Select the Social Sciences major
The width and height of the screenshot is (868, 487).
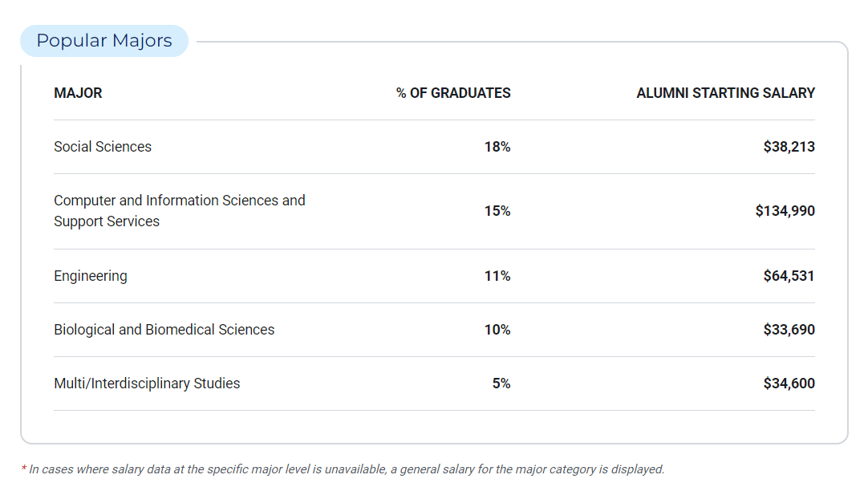pyautogui.click(x=103, y=147)
